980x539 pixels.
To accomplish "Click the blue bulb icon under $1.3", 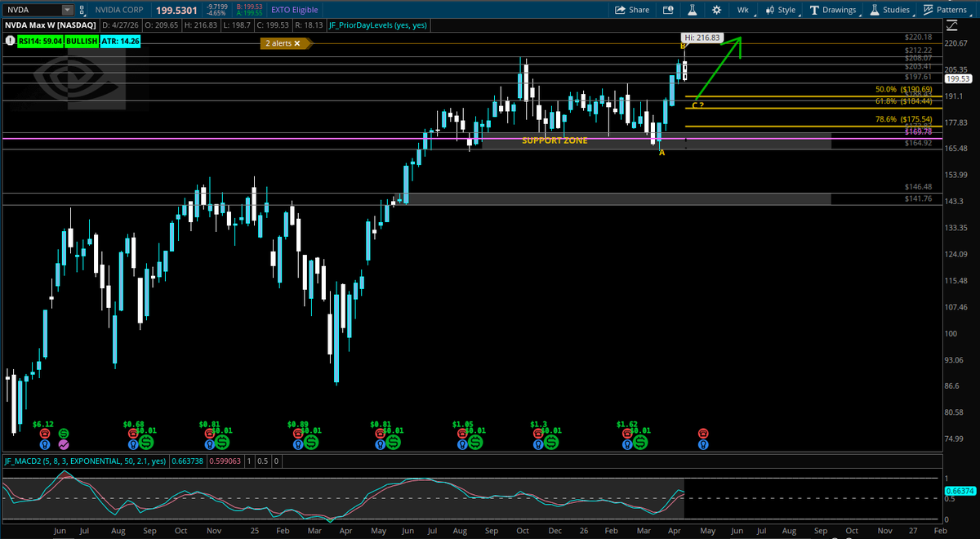I will pyautogui.click(x=538, y=445).
